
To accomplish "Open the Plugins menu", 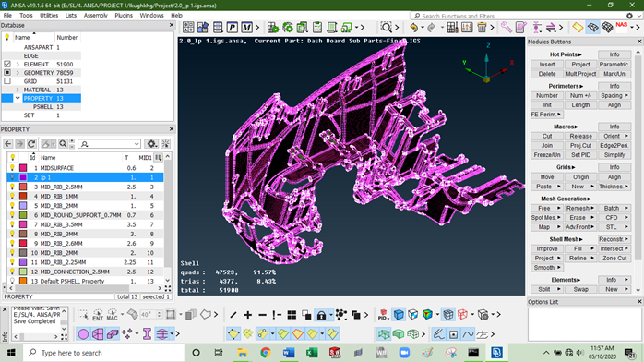I will (124, 15).
